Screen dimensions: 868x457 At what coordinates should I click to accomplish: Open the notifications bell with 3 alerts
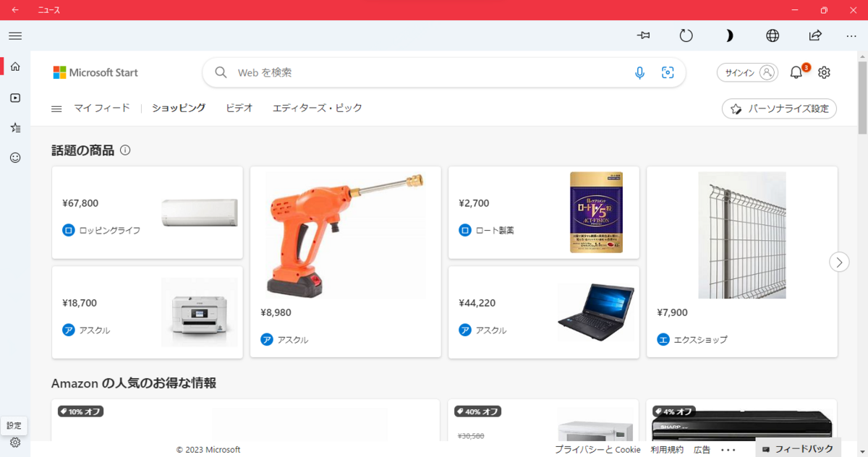point(797,72)
